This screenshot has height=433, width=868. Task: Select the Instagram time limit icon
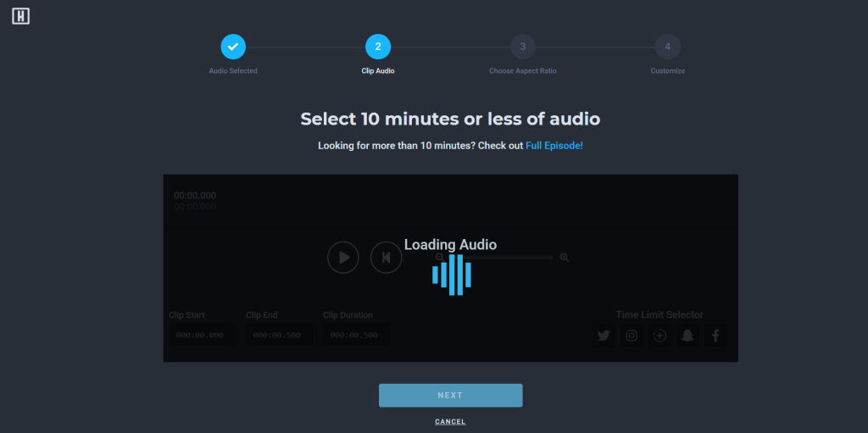click(x=632, y=336)
